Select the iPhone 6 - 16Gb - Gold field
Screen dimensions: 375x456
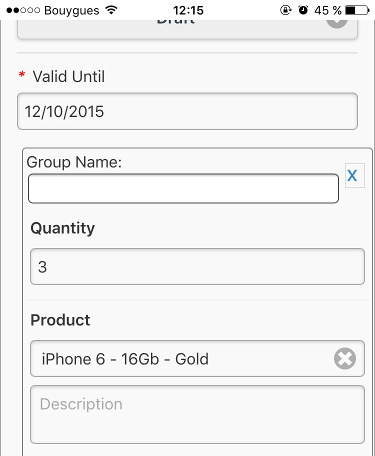197,359
